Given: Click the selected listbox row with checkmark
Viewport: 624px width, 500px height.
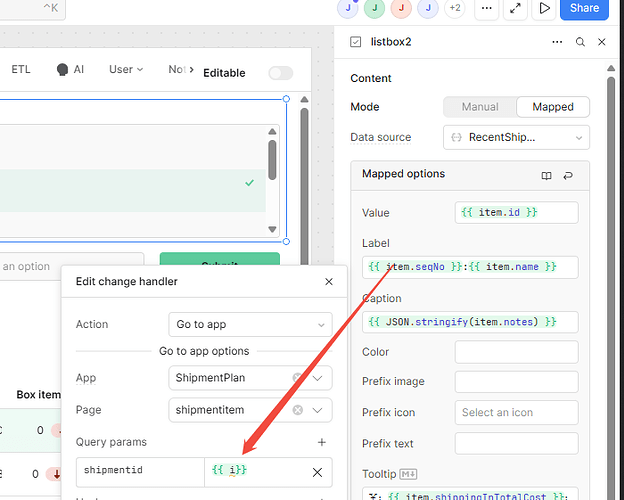Looking at the screenshot, I should point(131,191).
